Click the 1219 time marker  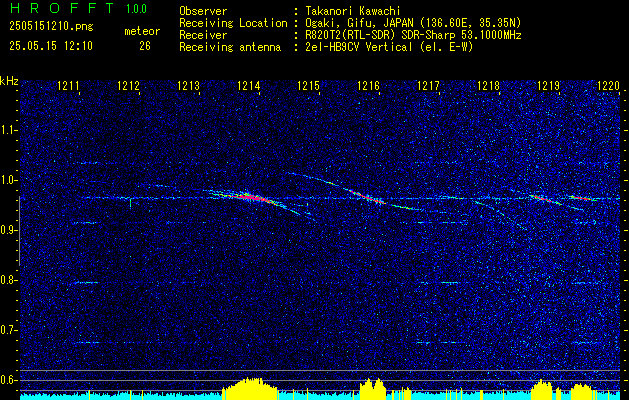(x=548, y=85)
